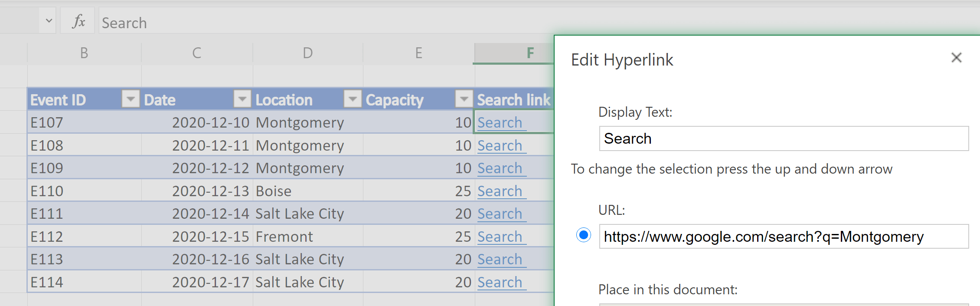Open the Capacity column filter dropdown
Screen dimensions: 980x306
[x=464, y=99]
